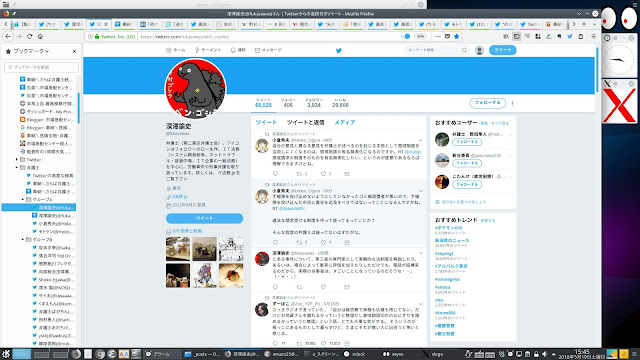Click the three-dot more options beside follow button
640x360 pixels.
[512, 103]
